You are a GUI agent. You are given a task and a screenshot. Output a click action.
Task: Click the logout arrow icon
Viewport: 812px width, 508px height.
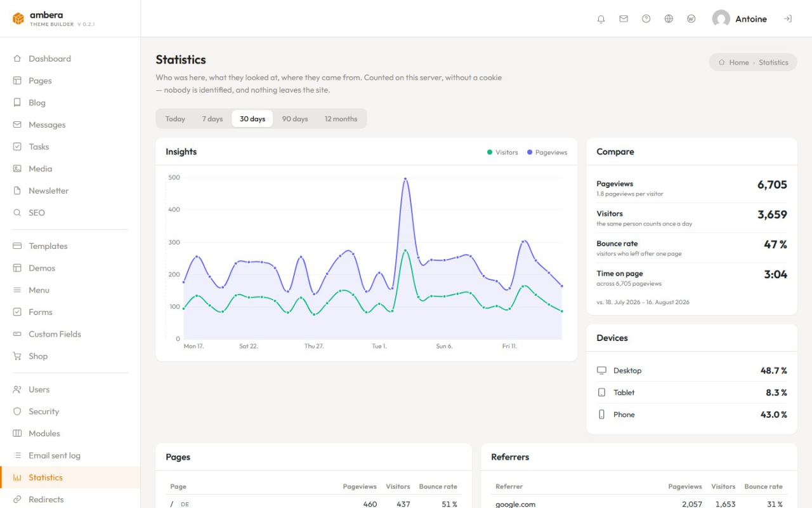pos(788,19)
